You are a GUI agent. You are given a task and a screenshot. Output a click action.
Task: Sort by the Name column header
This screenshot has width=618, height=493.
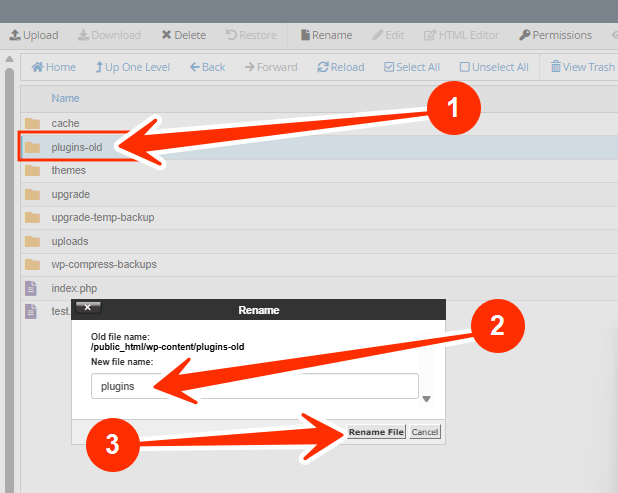click(x=65, y=98)
